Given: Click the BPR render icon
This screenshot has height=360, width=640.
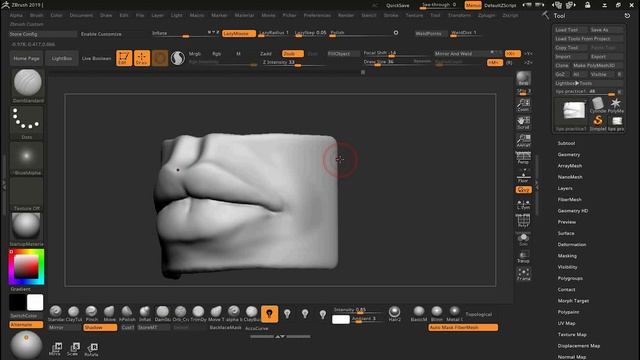Looking at the screenshot, I should pos(523,78).
